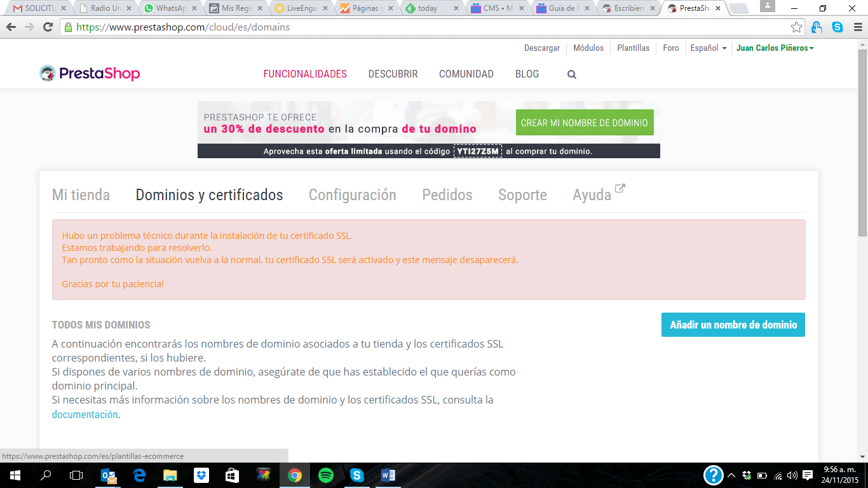
Task: Open Skype from the taskbar
Action: click(x=356, y=475)
